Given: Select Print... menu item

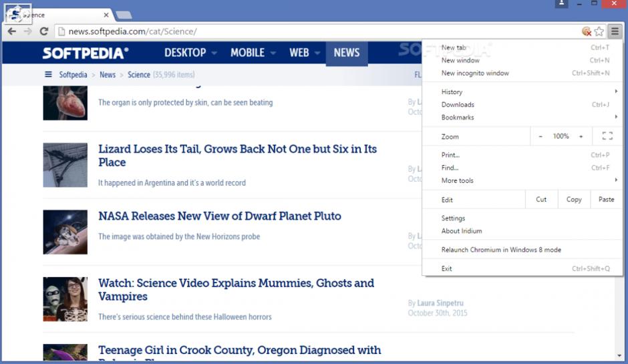Looking at the screenshot, I should click(x=522, y=155).
